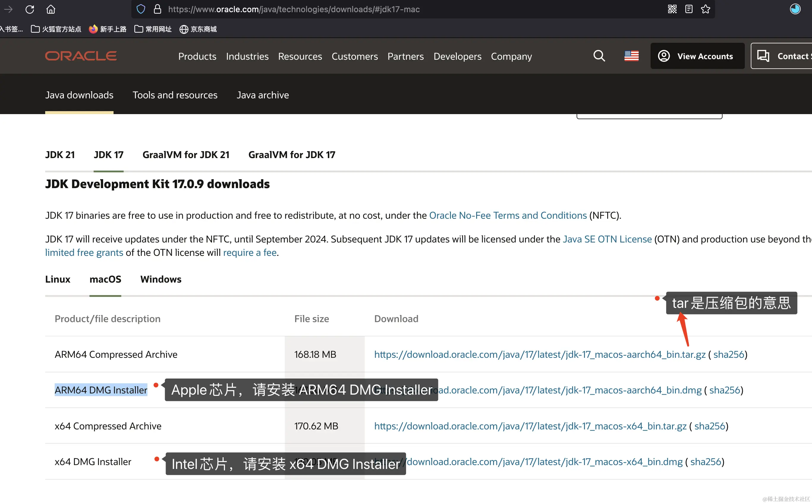Click the Oracle logo
The height and width of the screenshot is (504, 812).
pyautogui.click(x=81, y=56)
